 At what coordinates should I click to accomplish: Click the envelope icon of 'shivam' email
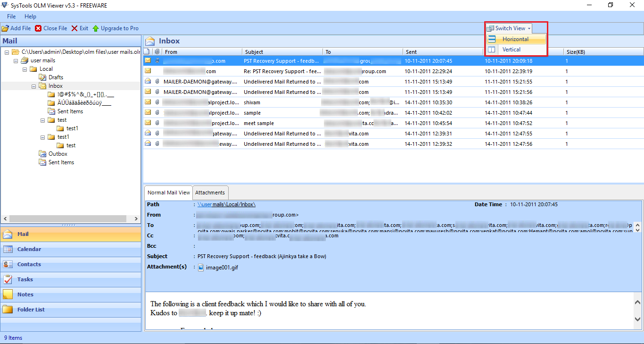148,102
